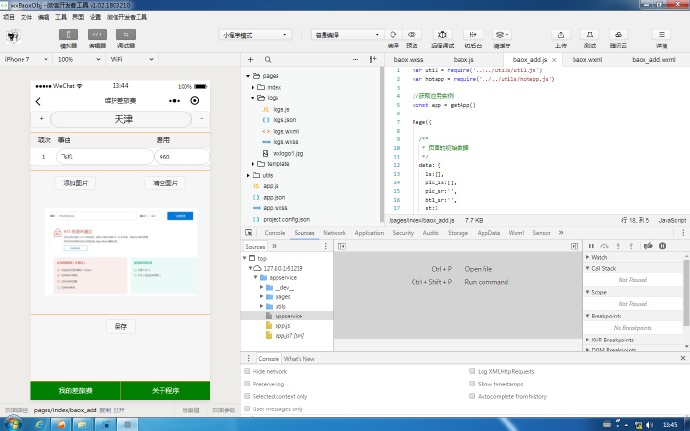Open the 小程序模式 mode dropdown

(255, 35)
